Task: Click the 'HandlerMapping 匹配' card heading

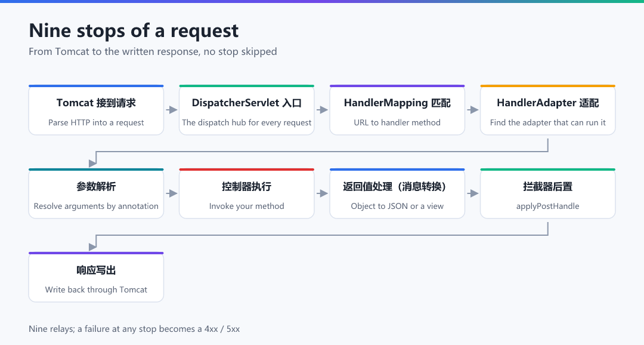Action: coord(397,103)
